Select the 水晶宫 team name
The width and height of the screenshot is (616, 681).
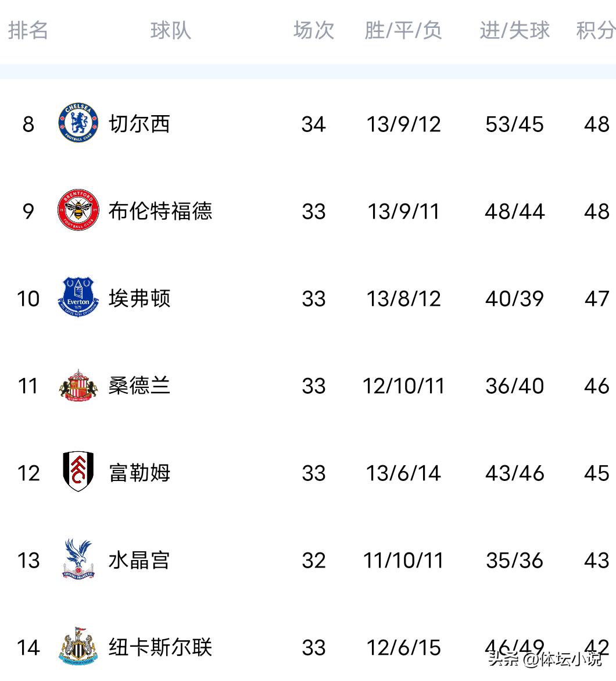pos(139,560)
